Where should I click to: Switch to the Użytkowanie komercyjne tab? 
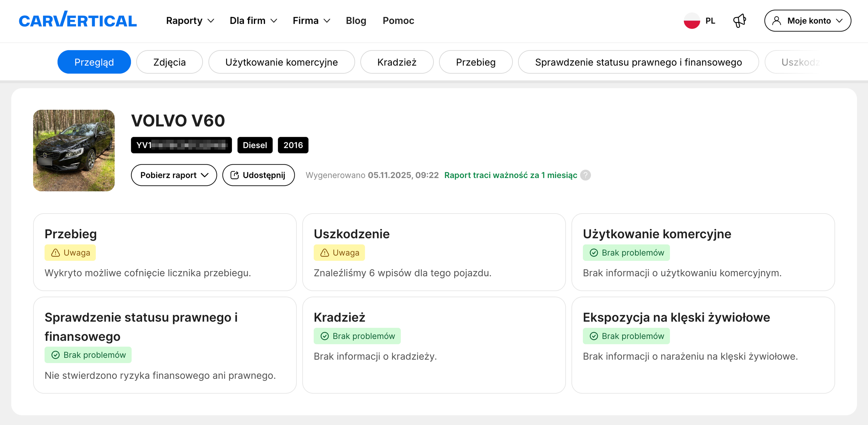(x=282, y=62)
